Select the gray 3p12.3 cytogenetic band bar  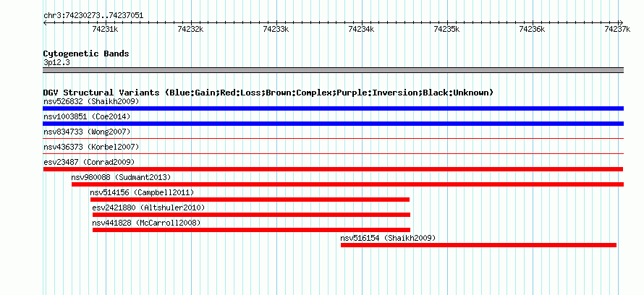(x=333, y=70)
